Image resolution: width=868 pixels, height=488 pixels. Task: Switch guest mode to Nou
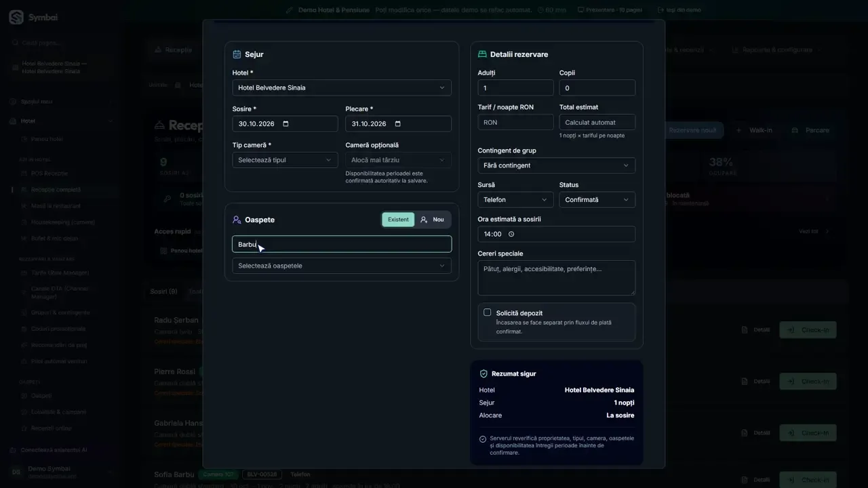point(433,220)
